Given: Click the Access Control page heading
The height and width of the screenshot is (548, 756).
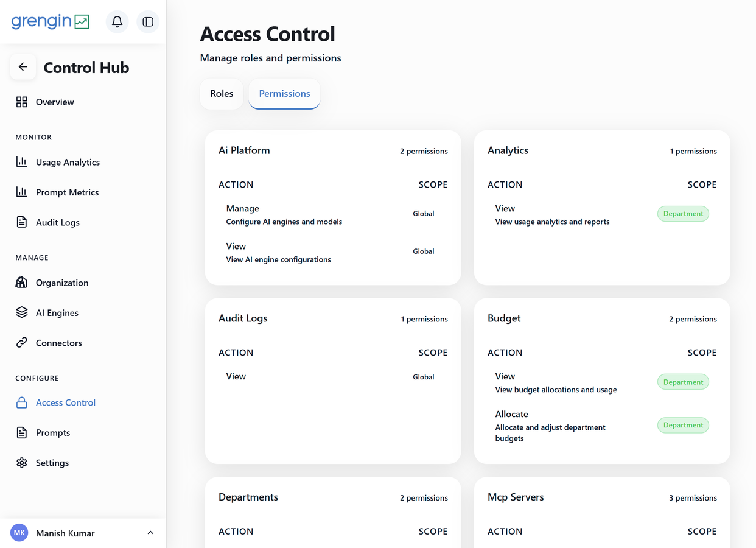Looking at the screenshot, I should pos(268,34).
